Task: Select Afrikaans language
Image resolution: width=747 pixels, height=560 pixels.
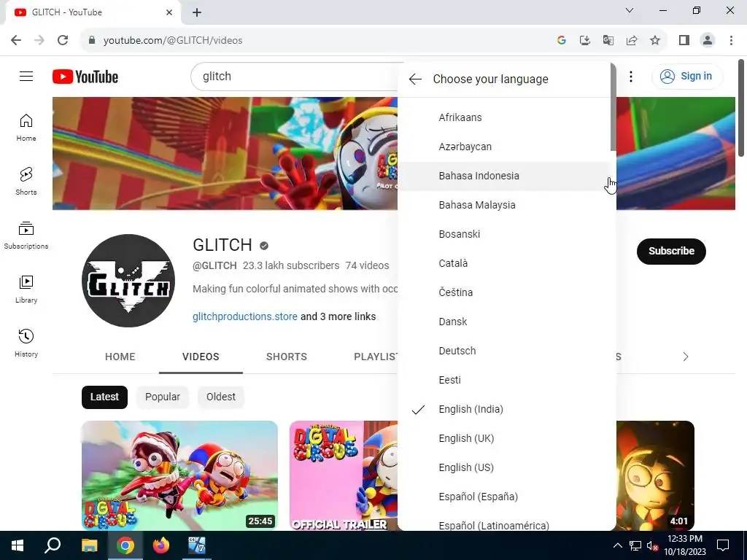Action: click(504, 117)
